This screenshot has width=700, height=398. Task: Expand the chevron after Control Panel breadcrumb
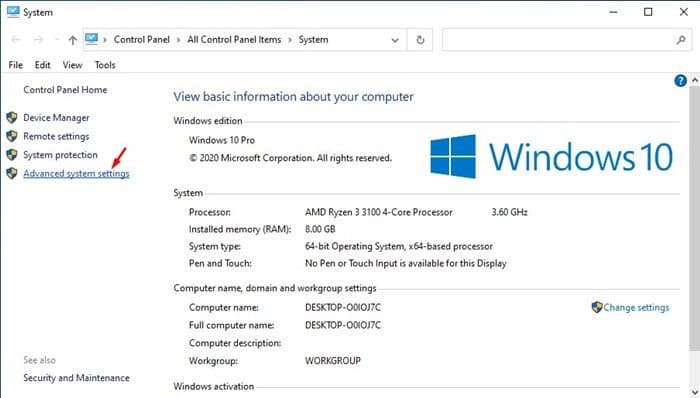tap(178, 40)
